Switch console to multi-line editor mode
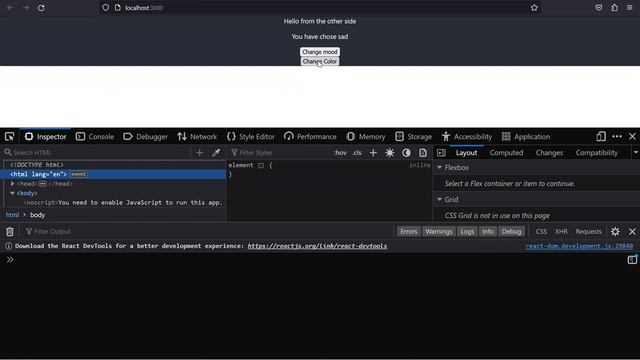This screenshot has height=360, width=640. (x=632, y=260)
